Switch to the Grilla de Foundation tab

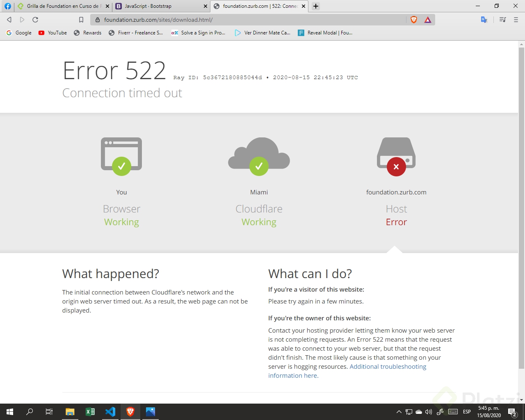63,6
